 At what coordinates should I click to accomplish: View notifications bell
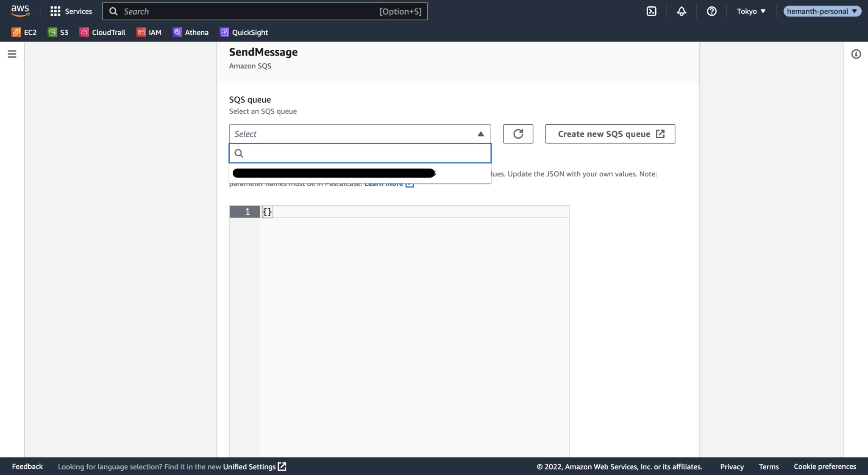682,11
